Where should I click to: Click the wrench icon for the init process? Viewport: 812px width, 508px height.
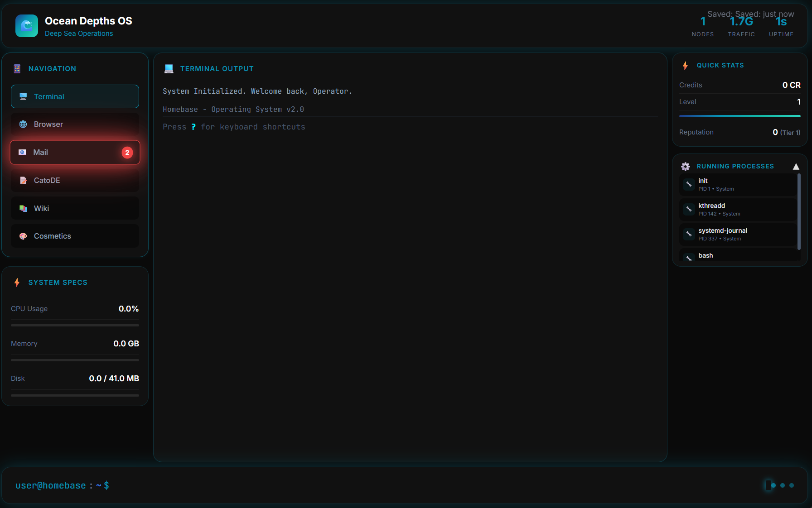click(x=689, y=184)
